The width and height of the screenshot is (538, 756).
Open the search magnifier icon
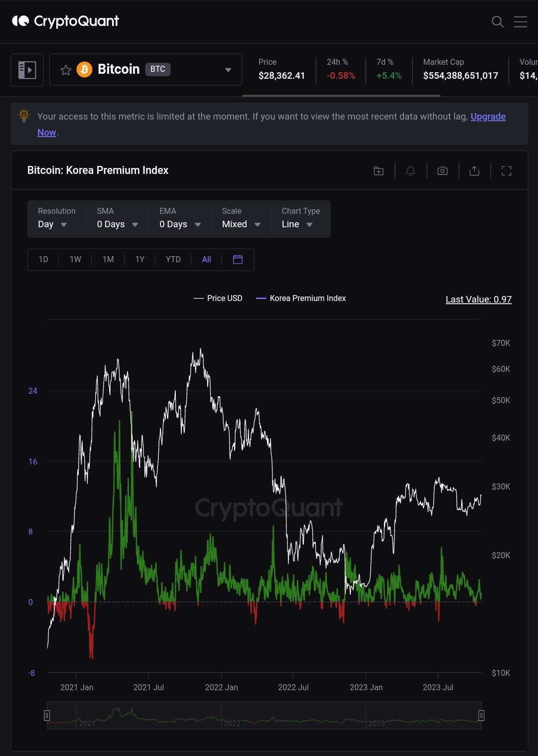point(497,21)
